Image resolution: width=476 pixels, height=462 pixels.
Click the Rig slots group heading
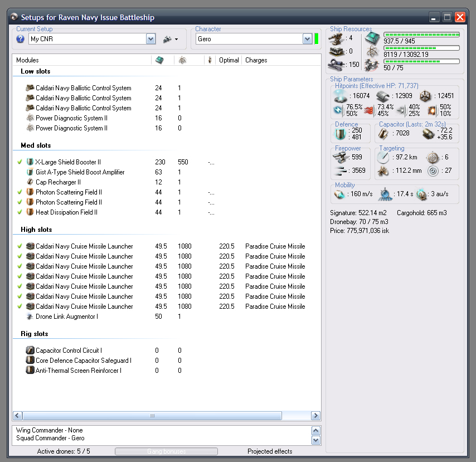coord(35,334)
